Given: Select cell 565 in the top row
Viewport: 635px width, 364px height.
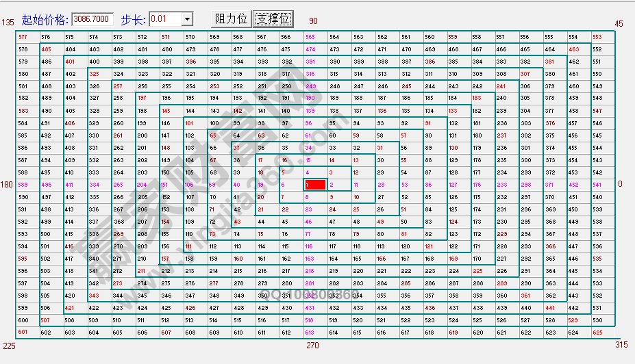Looking at the screenshot, I should click(310, 37).
